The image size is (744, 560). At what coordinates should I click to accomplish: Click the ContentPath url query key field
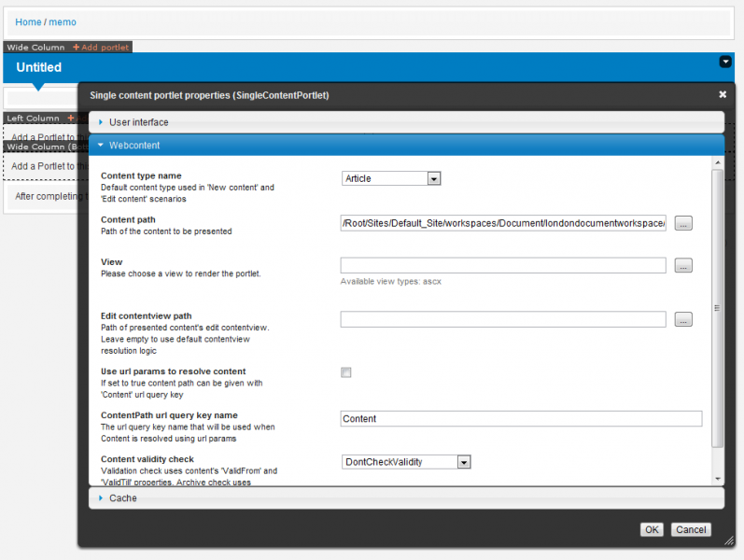tap(521, 418)
